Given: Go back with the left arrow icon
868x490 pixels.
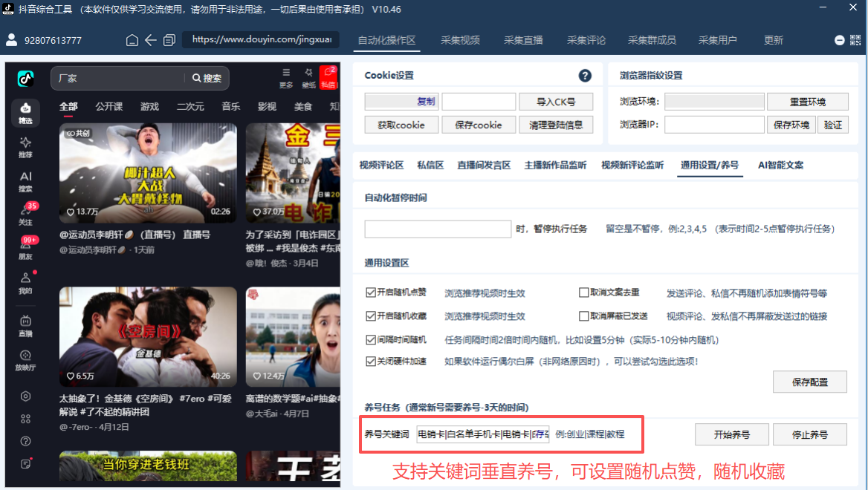Looking at the screenshot, I should [x=151, y=40].
